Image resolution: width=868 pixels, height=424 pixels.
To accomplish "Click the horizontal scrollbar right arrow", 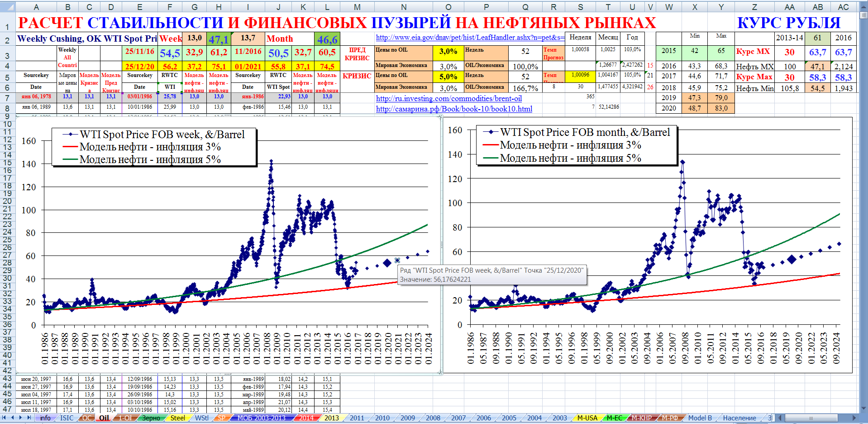I will [854, 418].
